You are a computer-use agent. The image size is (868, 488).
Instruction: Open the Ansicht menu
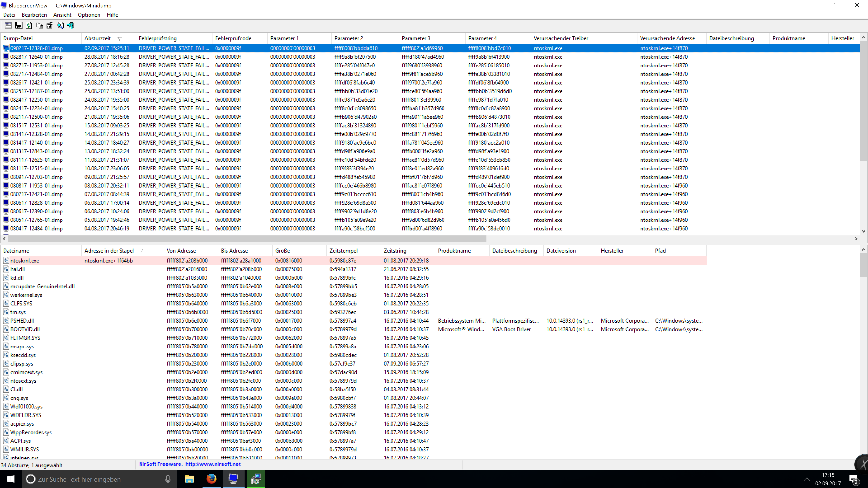(62, 15)
